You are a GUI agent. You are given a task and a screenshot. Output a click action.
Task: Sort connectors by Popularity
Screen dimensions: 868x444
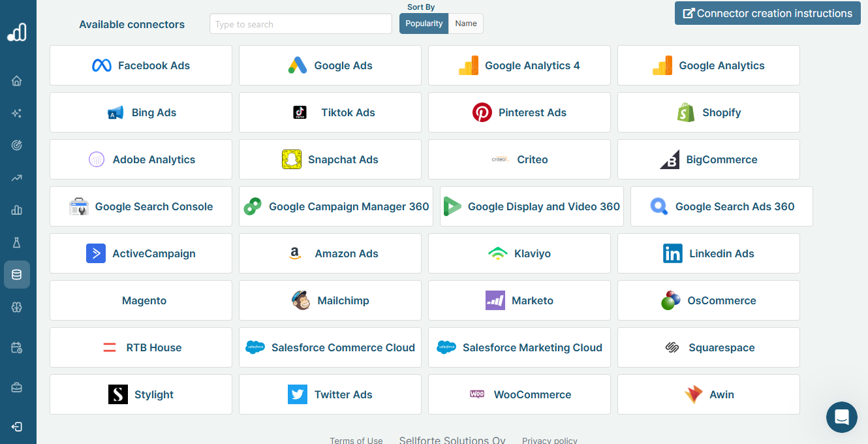coord(424,23)
